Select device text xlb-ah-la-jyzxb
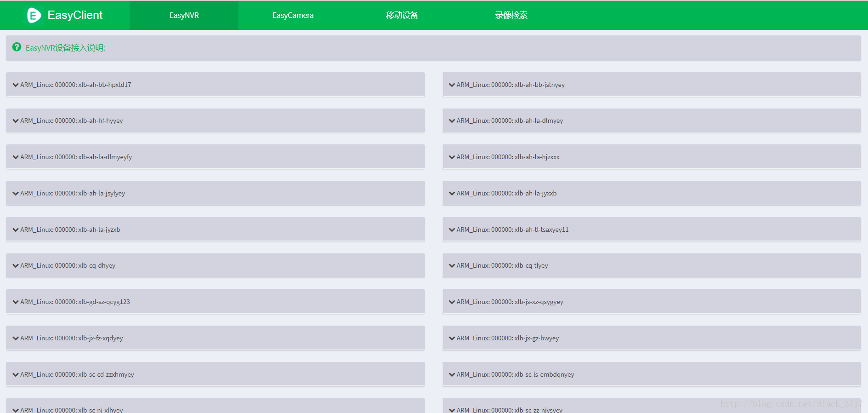 [x=99, y=229]
